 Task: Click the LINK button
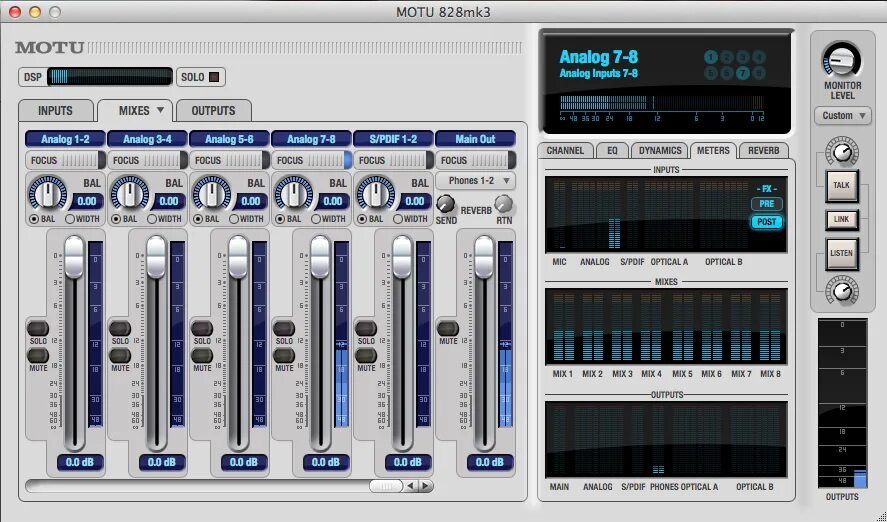point(841,219)
